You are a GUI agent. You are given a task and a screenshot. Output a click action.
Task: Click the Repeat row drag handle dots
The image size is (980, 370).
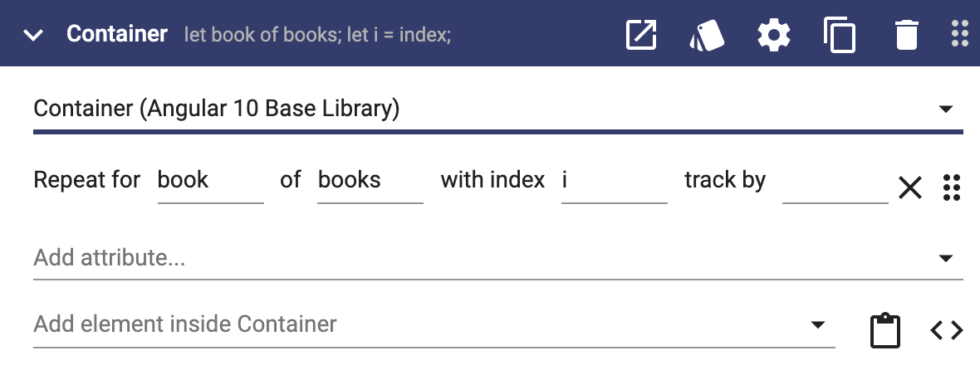click(x=951, y=187)
